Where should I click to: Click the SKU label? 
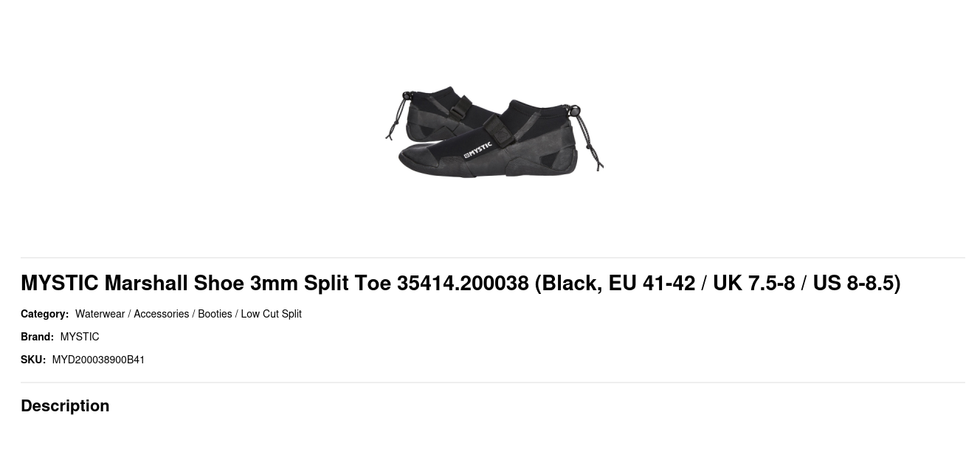(33, 360)
